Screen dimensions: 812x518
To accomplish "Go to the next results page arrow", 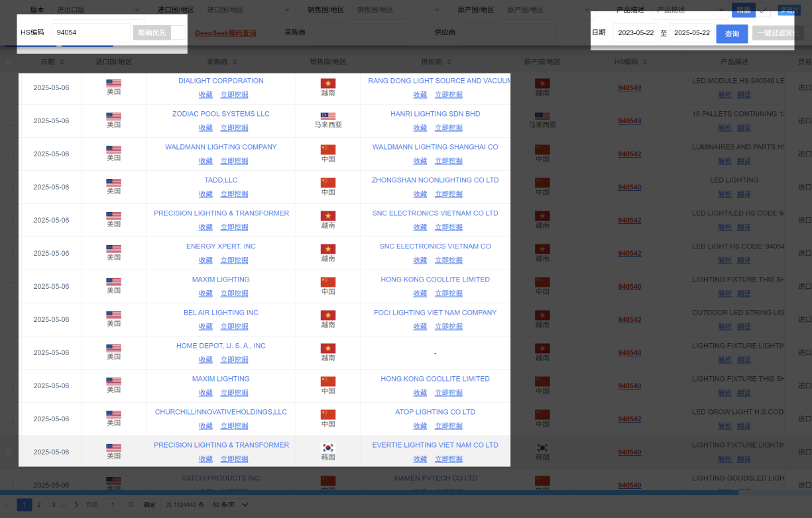I will tap(76, 505).
